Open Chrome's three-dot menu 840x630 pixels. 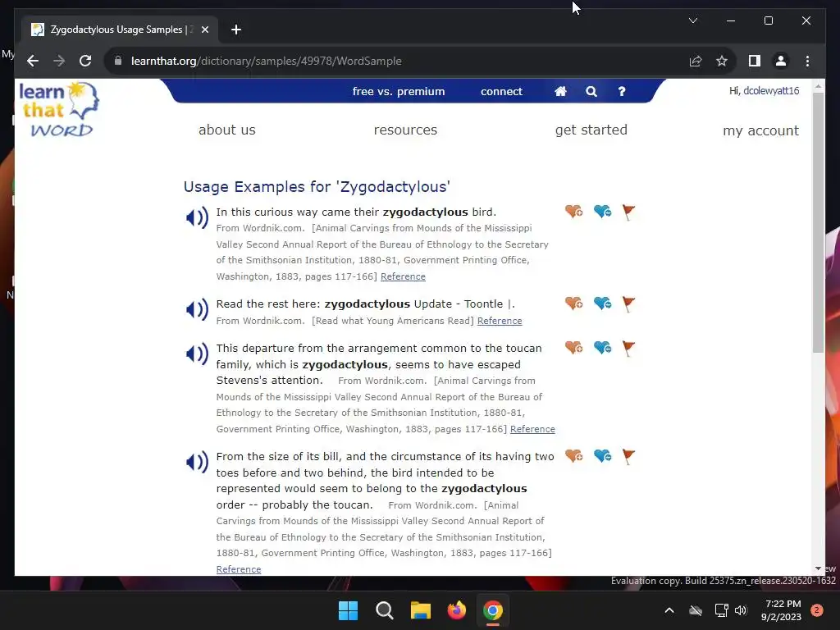click(807, 61)
